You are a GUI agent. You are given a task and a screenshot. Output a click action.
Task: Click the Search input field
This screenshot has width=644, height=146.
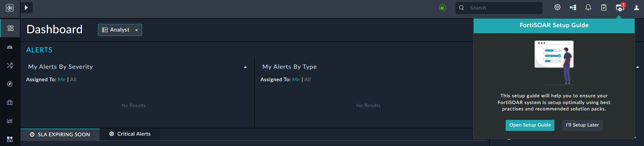pos(503,8)
